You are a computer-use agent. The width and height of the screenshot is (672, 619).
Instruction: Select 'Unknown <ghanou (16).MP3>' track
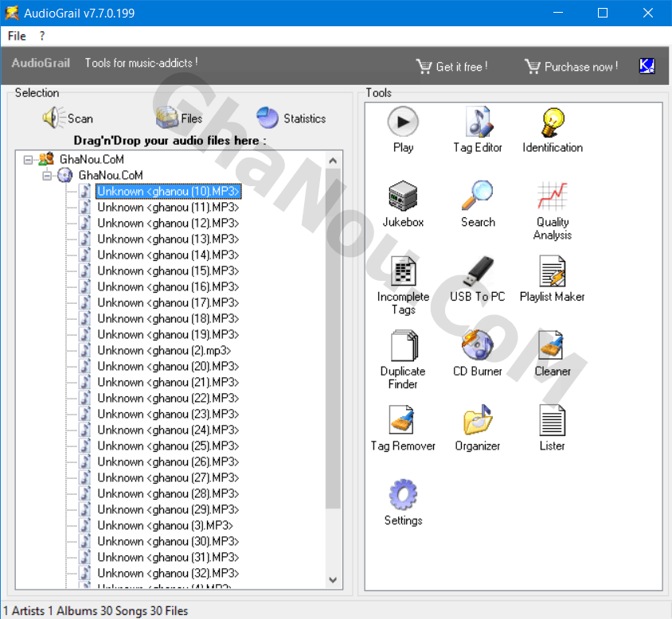pyautogui.click(x=168, y=286)
